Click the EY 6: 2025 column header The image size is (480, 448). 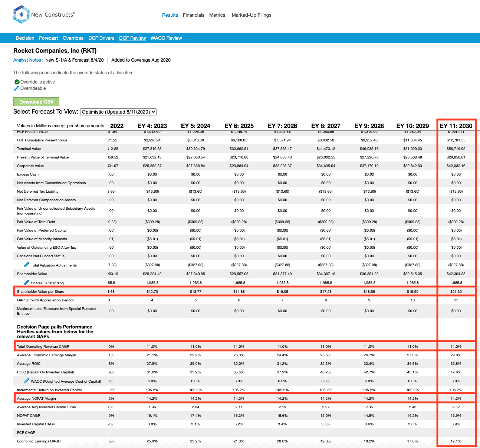(239, 126)
